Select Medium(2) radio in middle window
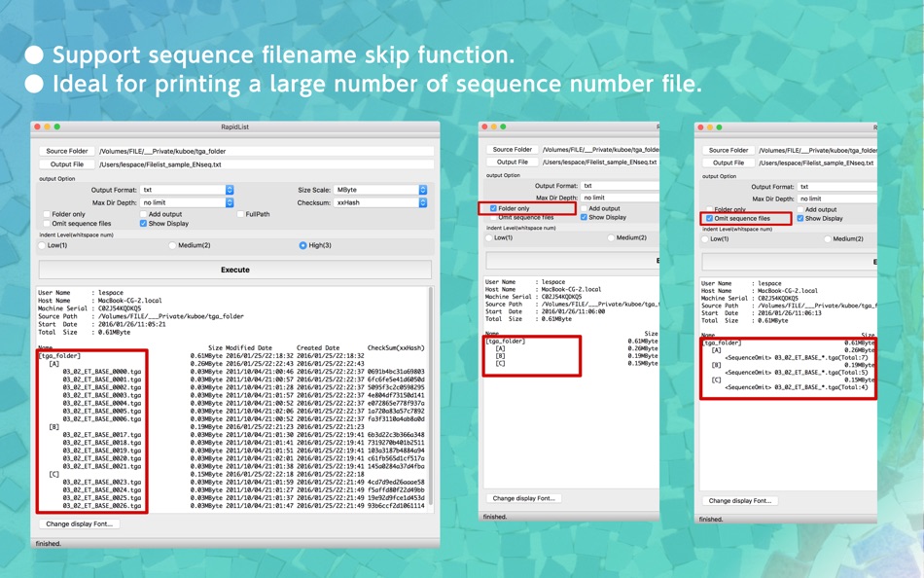This screenshot has width=924, height=578. pyautogui.click(x=611, y=237)
